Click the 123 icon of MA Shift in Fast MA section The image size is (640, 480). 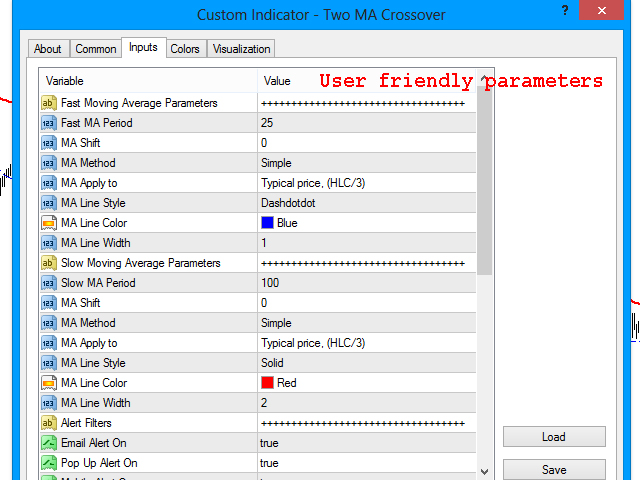[49, 143]
